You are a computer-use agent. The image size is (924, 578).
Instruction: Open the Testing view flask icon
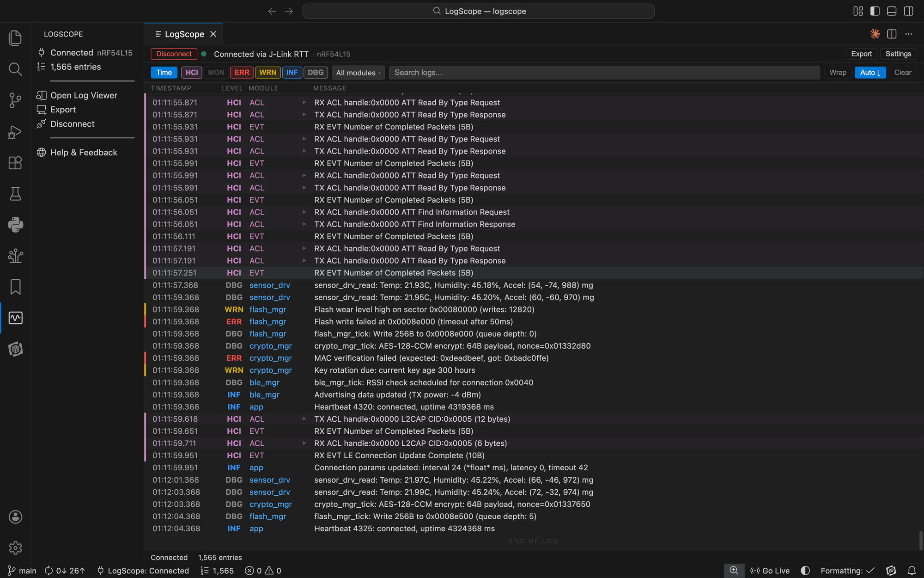[x=15, y=194]
